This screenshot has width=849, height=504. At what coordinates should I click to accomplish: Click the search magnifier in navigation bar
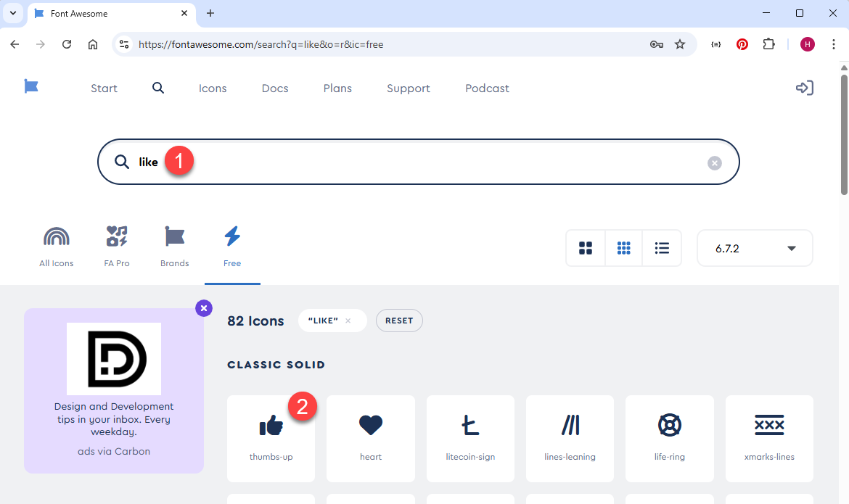158,88
